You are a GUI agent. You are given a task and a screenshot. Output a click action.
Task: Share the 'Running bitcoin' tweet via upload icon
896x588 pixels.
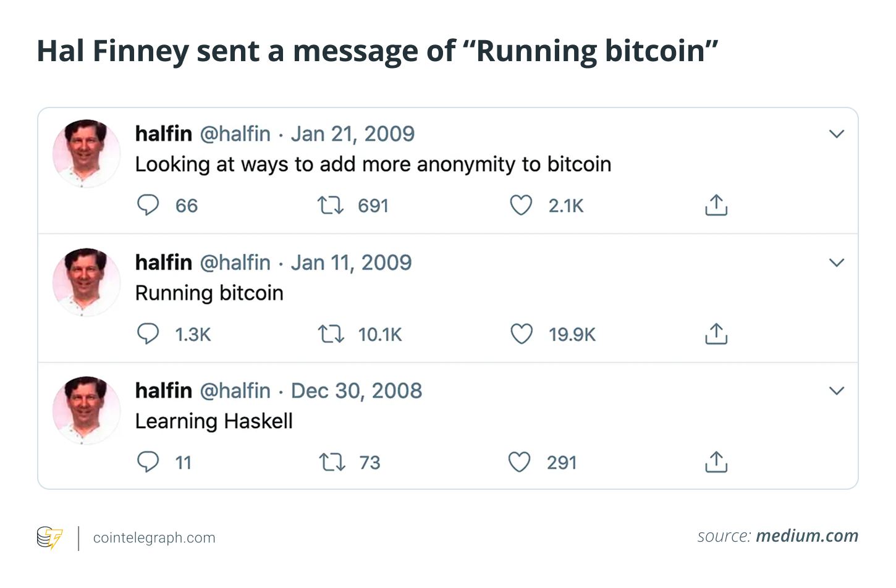(716, 334)
